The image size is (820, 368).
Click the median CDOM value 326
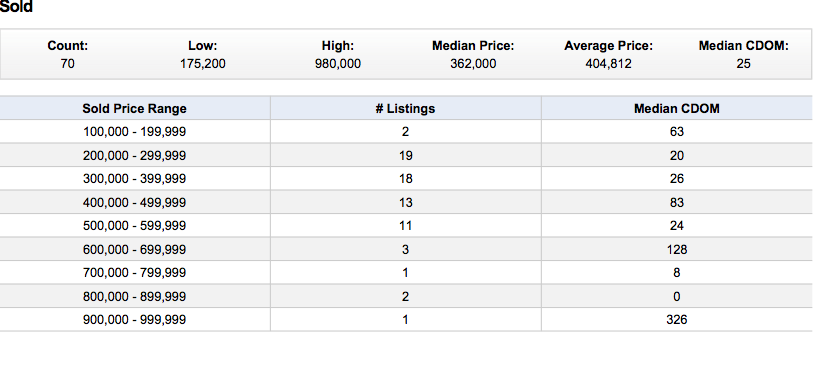tap(676, 319)
